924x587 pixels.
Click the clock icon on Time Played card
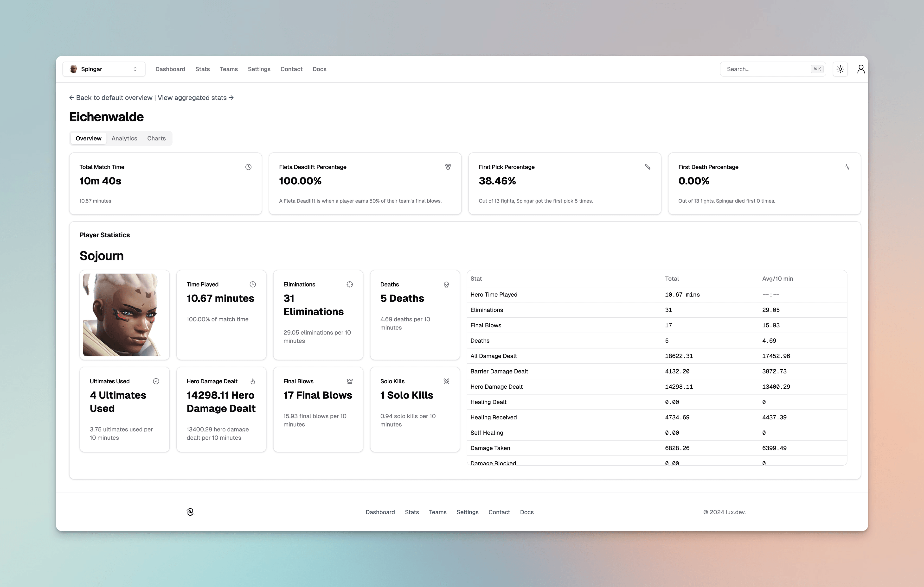point(252,284)
